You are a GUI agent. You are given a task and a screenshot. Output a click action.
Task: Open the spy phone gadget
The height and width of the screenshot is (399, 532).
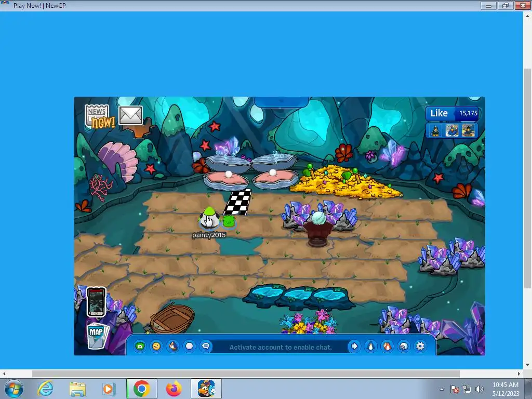pyautogui.click(x=96, y=302)
